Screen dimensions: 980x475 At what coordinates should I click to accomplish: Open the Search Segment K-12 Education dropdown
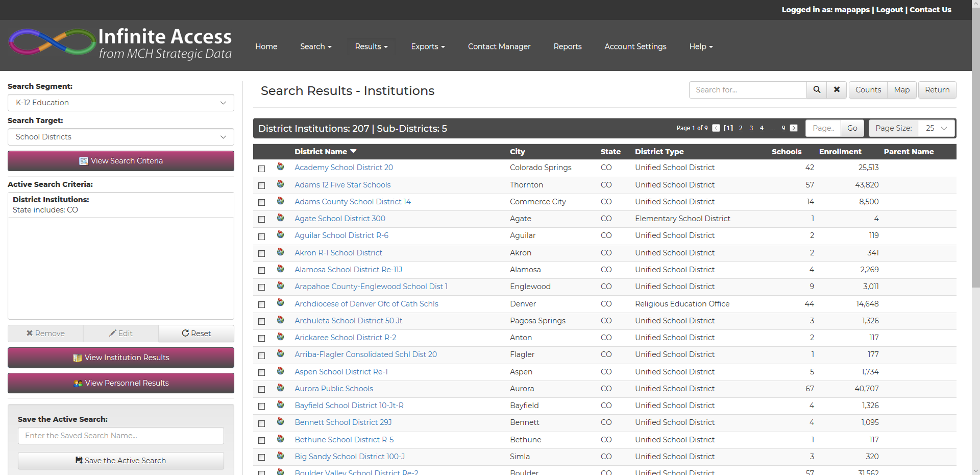coord(121,103)
